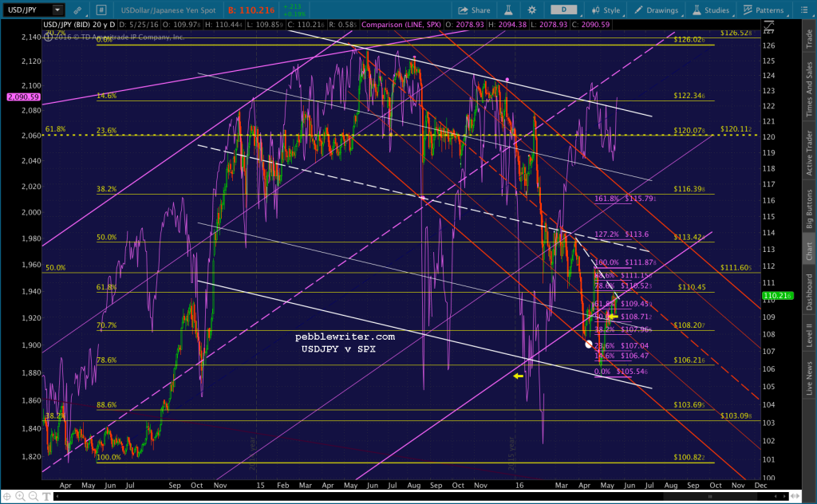Click the $103.098 right-axis Fibonacci label

736,415
